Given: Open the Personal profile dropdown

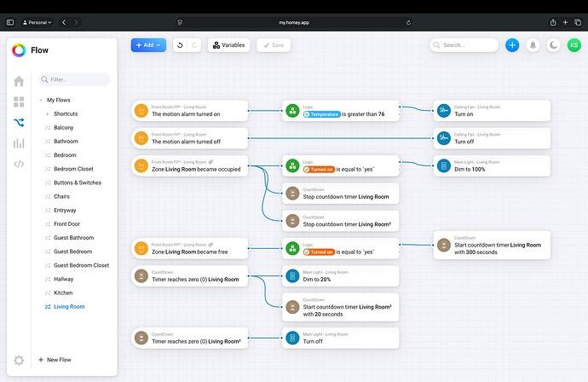Looking at the screenshot, I should tap(37, 22).
